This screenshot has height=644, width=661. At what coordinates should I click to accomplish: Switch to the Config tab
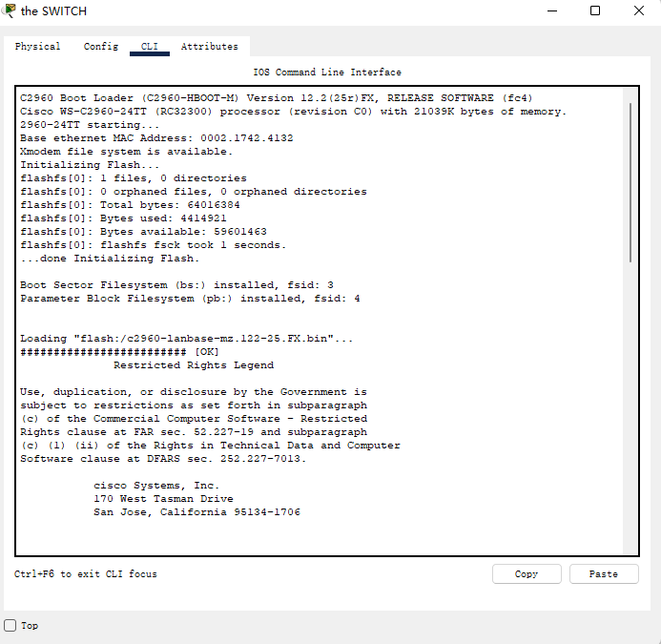(x=101, y=47)
